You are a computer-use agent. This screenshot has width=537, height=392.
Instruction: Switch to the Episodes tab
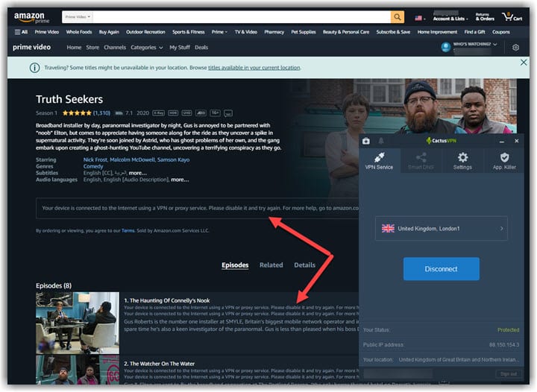235,265
